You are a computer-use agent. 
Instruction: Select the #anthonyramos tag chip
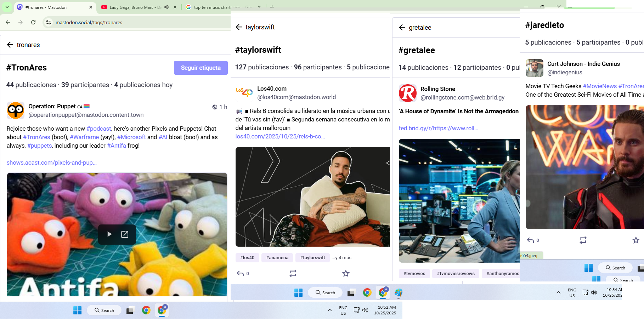click(501, 274)
